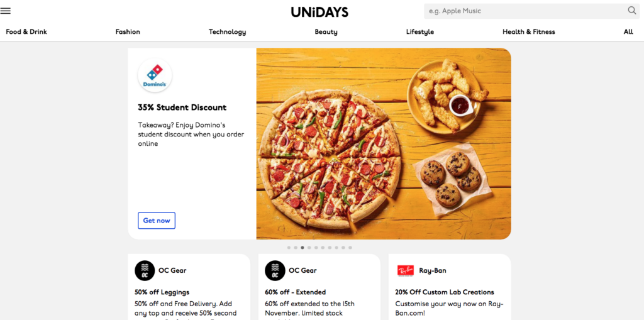
Task: Click the Get now button
Action: coord(157,221)
